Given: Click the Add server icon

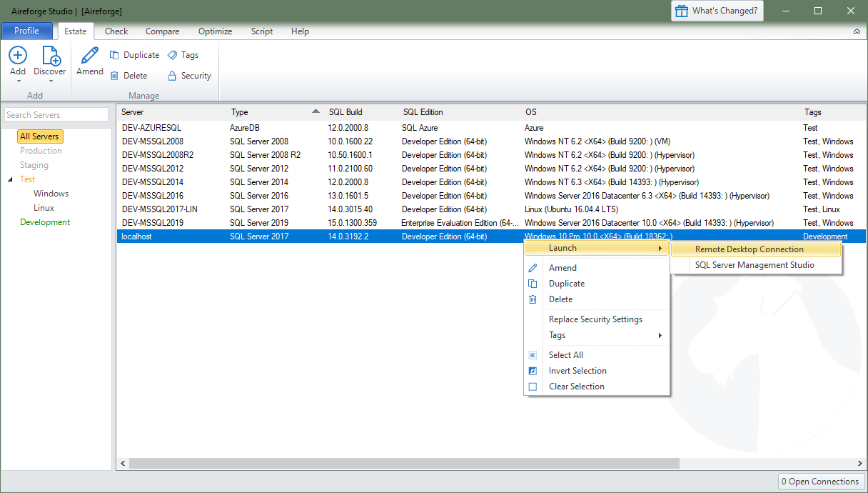Looking at the screenshot, I should (17, 57).
